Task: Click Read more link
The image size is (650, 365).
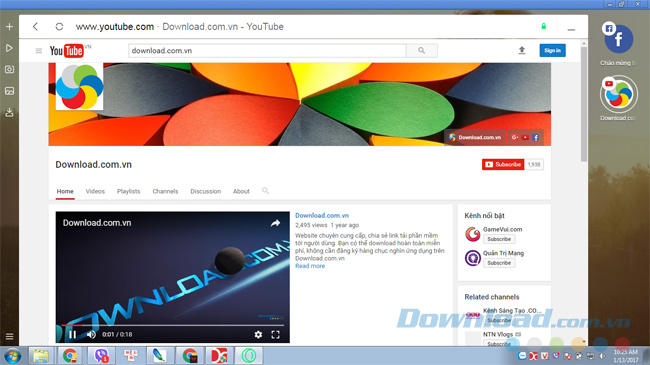Action: [310, 266]
